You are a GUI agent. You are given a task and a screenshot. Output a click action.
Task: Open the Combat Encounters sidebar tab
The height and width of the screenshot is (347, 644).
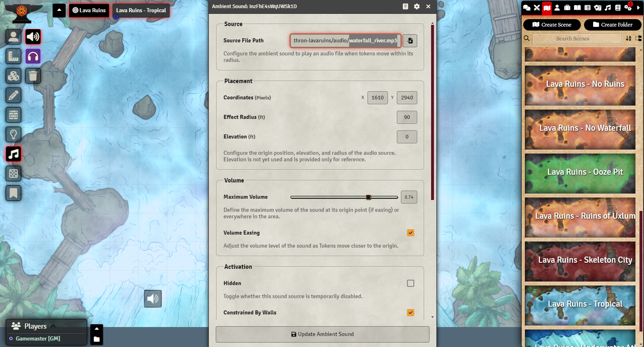tap(537, 8)
